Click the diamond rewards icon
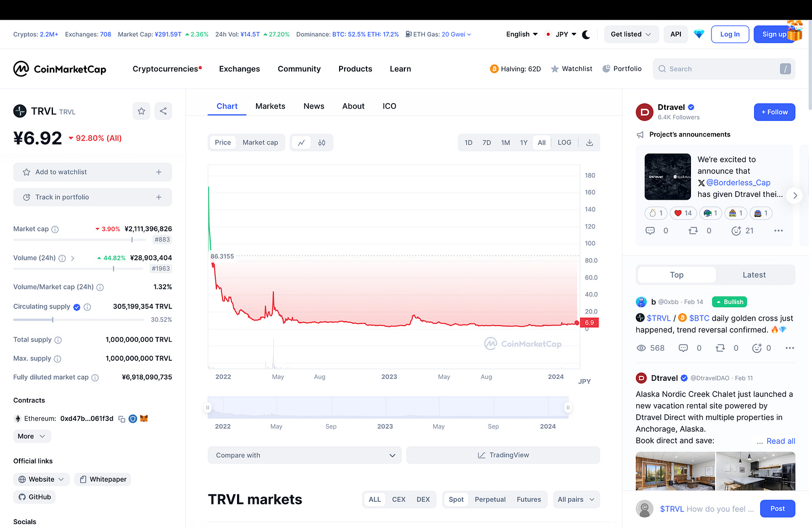This screenshot has height=528, width=812. point(699,35)
